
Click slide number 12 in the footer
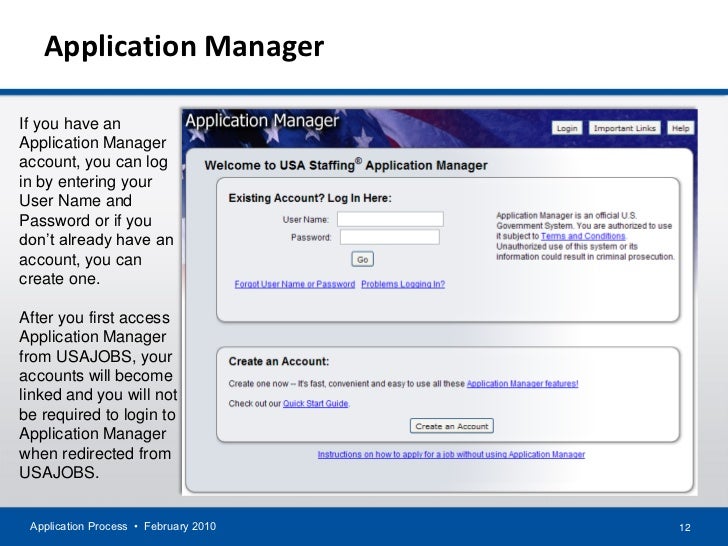685,527
